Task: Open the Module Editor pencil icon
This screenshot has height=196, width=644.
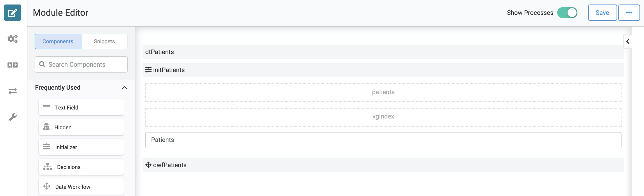Action: pyautogui.click(x=13, y=13)
